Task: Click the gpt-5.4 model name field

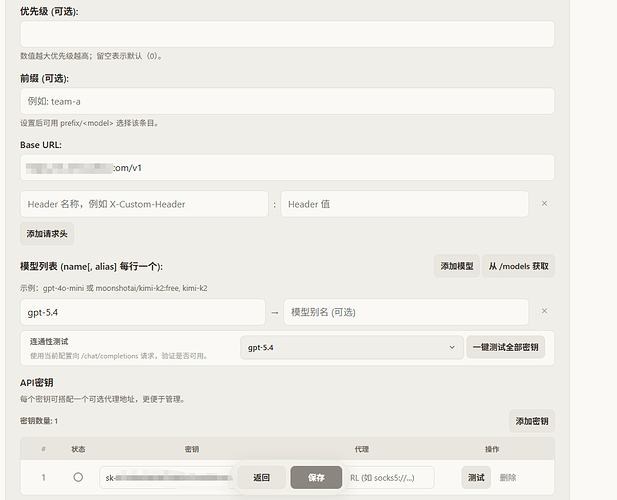Action: tap(143, 312)
